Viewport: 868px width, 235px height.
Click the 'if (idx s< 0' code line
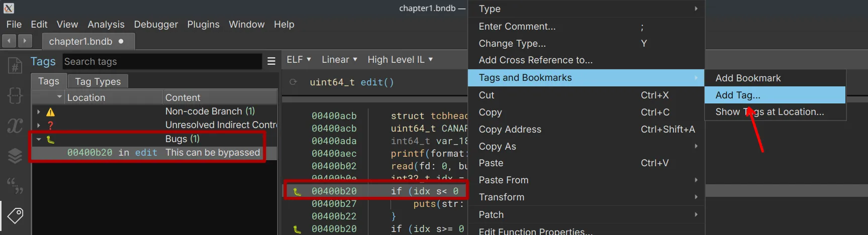[425, 191]
